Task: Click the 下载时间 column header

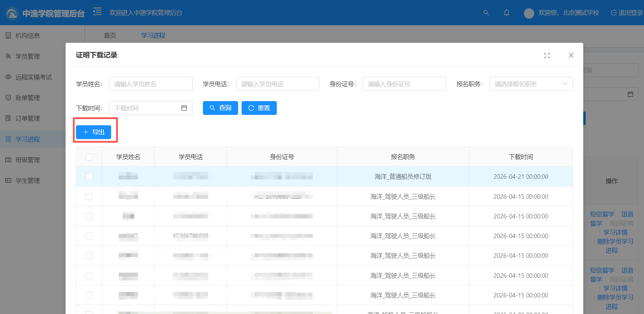Action: pos(521,157)
